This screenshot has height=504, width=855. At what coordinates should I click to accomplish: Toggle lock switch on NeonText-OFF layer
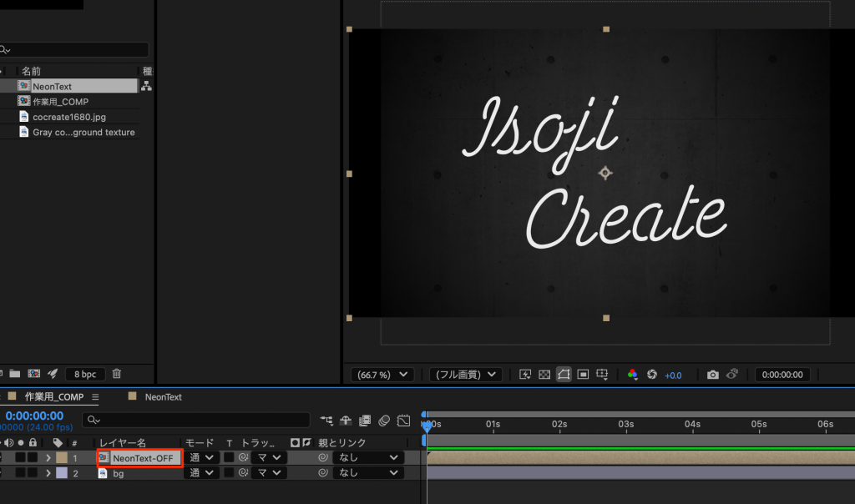click(x=33, y=457)
